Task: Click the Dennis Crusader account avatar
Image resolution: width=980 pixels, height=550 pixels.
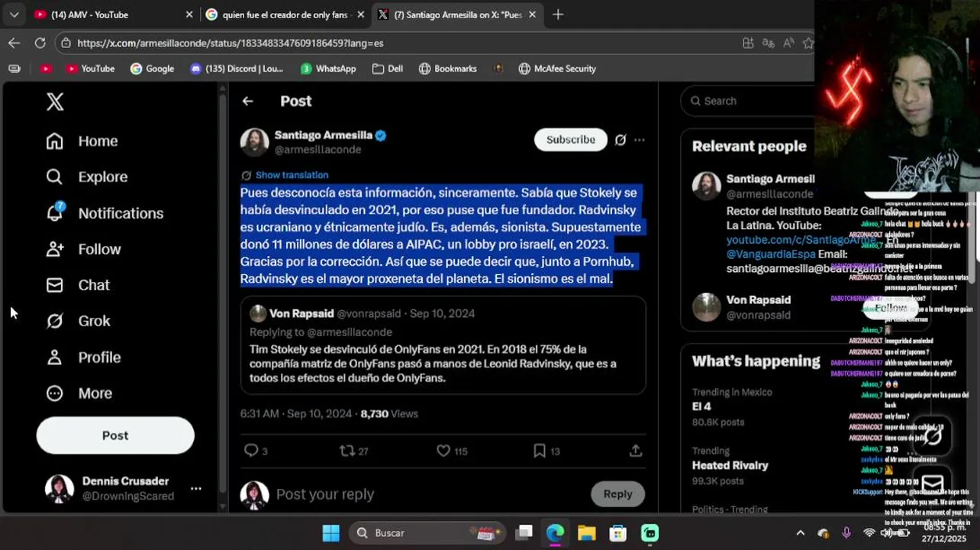Action: point(59,488)
